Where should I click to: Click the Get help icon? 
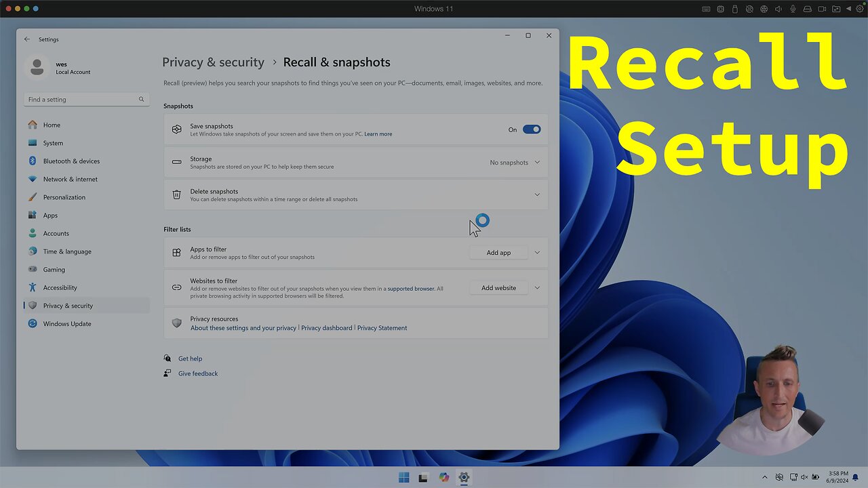pos(167,359)
